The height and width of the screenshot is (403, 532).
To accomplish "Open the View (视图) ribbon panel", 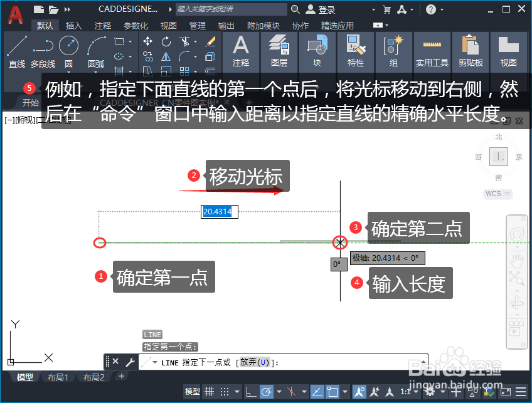I will click(509, 51).
